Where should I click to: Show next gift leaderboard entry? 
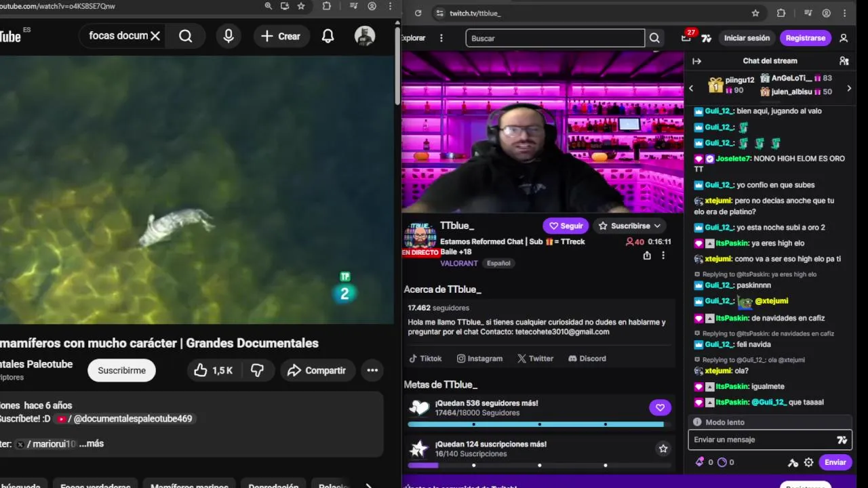pyautogui.click(x=849, y=88)
